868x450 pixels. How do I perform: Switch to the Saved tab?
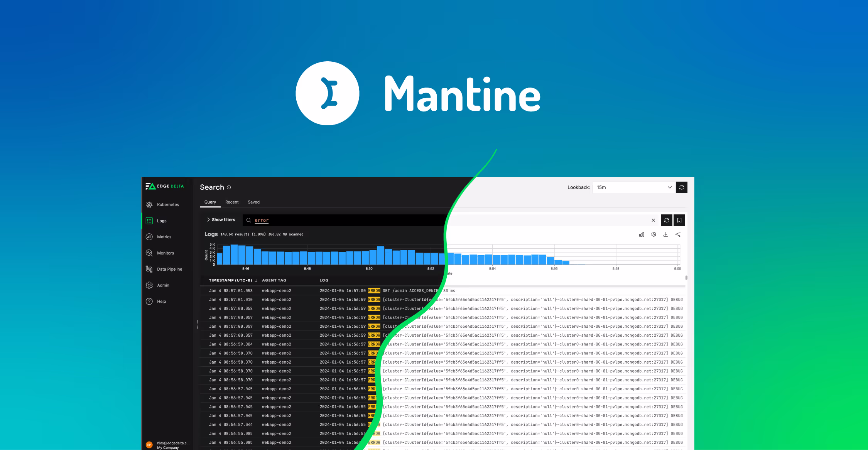coord(253,202)
